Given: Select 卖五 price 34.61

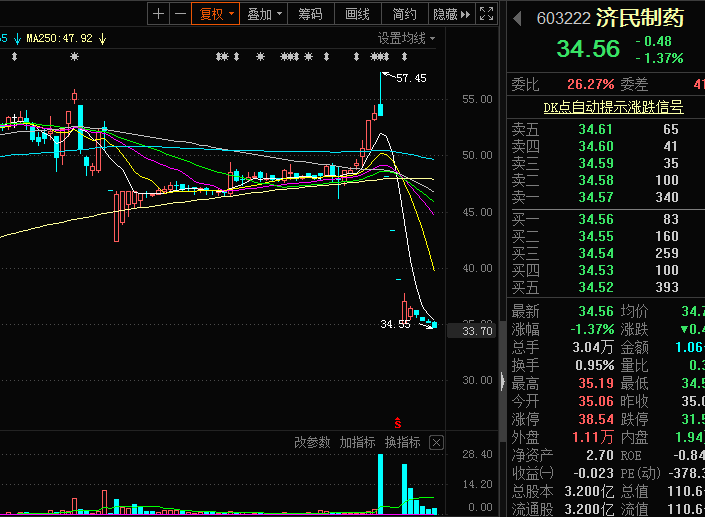Looking at the screenshot, I should (595, 129).
